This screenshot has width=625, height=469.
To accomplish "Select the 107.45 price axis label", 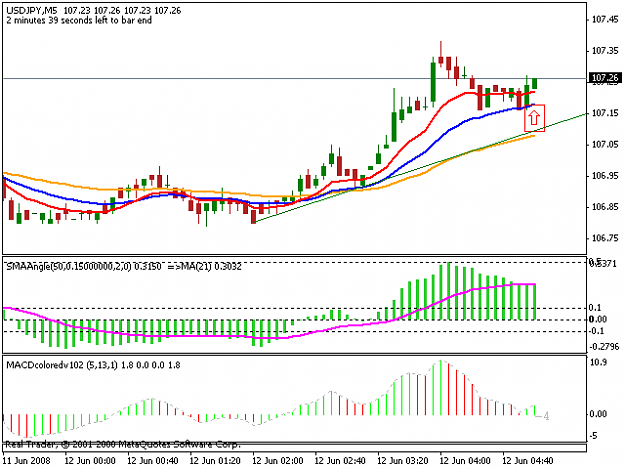I will tap(605, 20).
